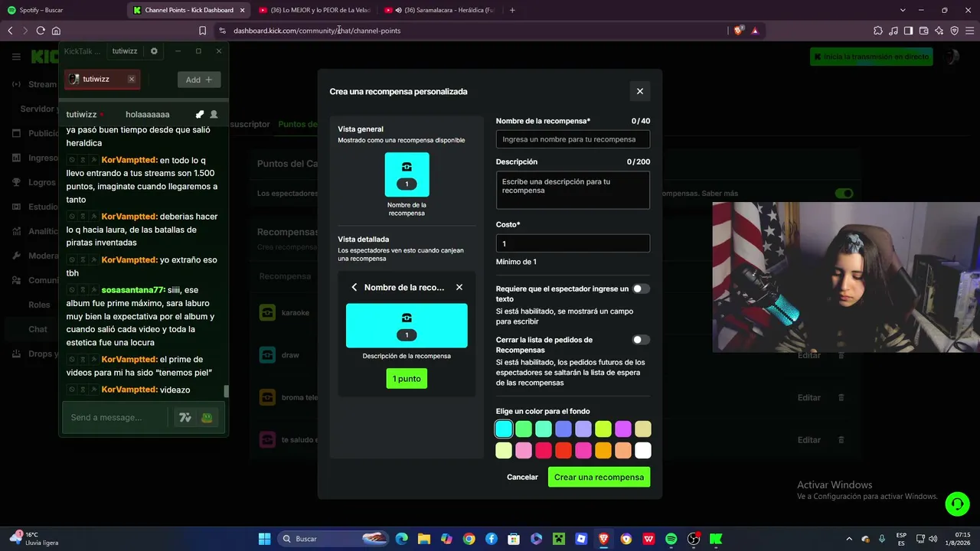Click the back arrow in detailed preview
980x551 pixels.
(354, 287)
